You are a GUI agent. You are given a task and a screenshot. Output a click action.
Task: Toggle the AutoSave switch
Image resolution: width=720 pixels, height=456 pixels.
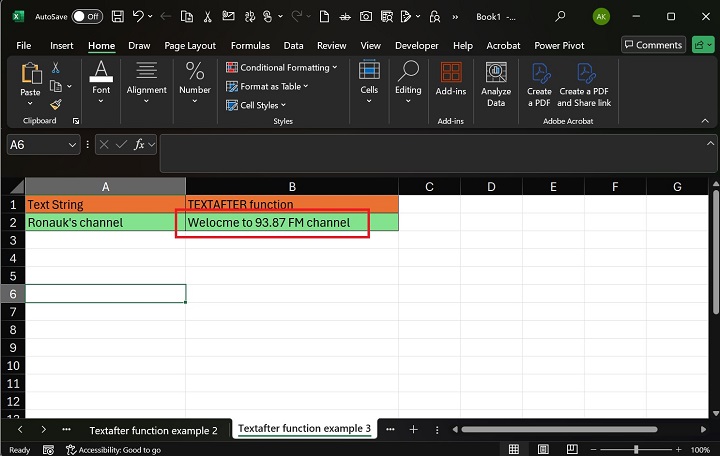pos(86,16)
